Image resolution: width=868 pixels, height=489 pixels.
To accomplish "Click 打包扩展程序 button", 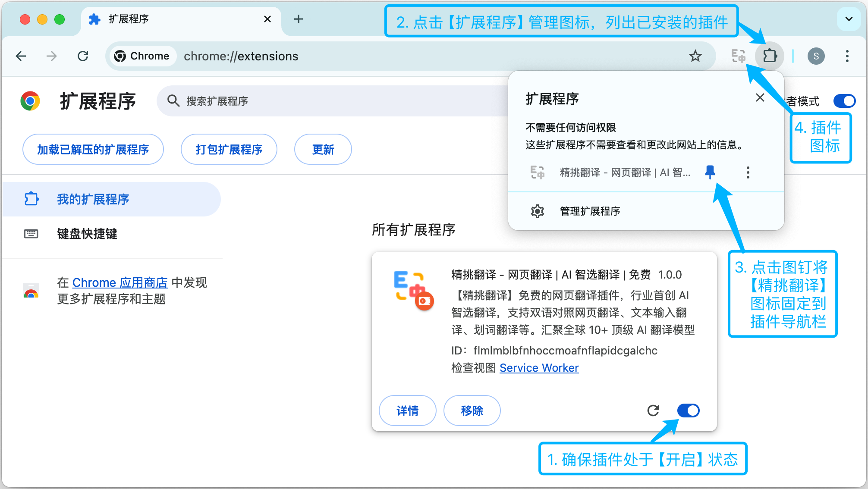I will [229, 149].
